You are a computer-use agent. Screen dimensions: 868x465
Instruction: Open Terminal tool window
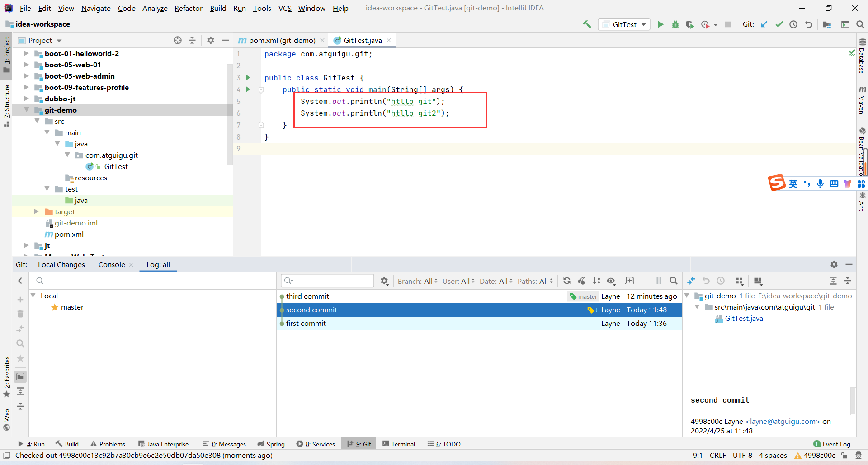[x=398, y=444]
